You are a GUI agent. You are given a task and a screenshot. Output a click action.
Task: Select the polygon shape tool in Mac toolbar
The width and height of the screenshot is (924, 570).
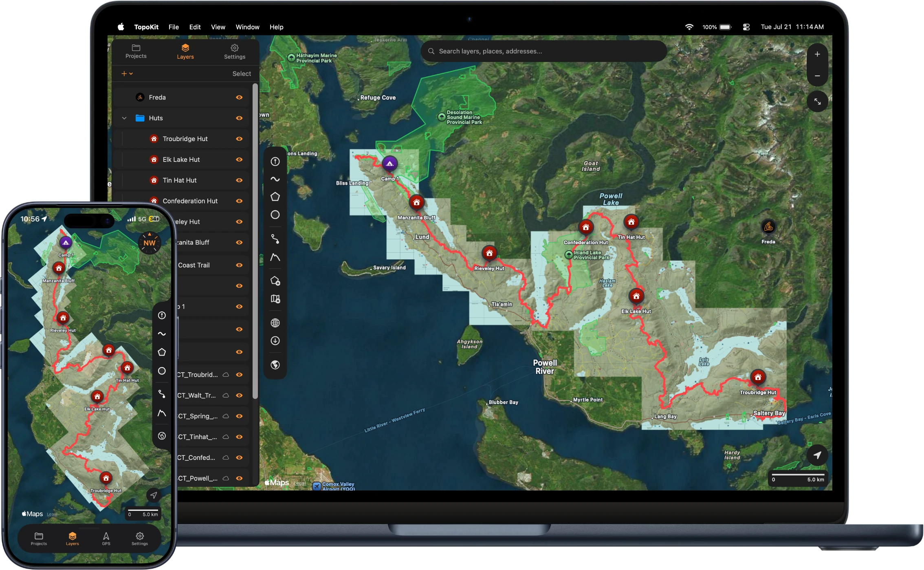coord(275,197)
